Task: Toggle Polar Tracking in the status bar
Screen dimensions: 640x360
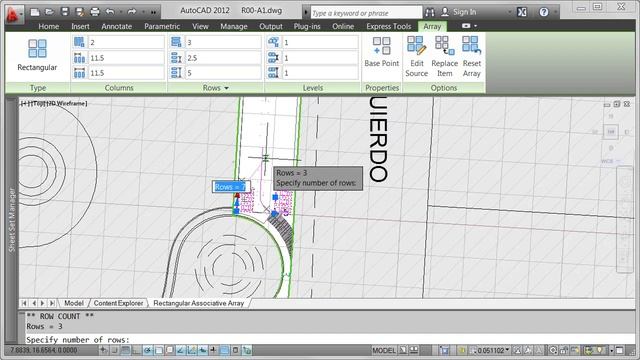Action: 147,350
